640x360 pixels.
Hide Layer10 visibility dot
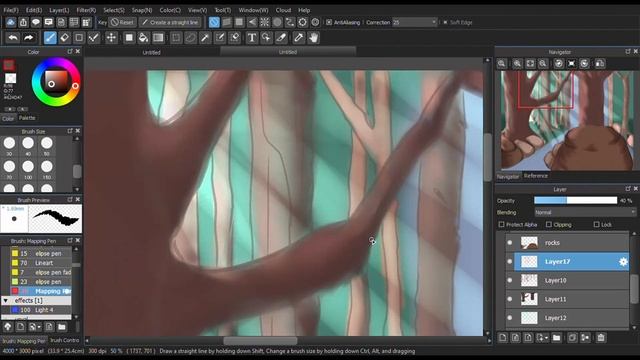click(x=509, y=280)
